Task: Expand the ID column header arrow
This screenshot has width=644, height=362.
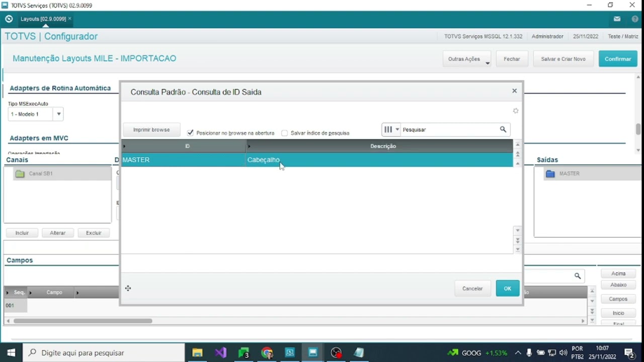Action: coord(124,146)
